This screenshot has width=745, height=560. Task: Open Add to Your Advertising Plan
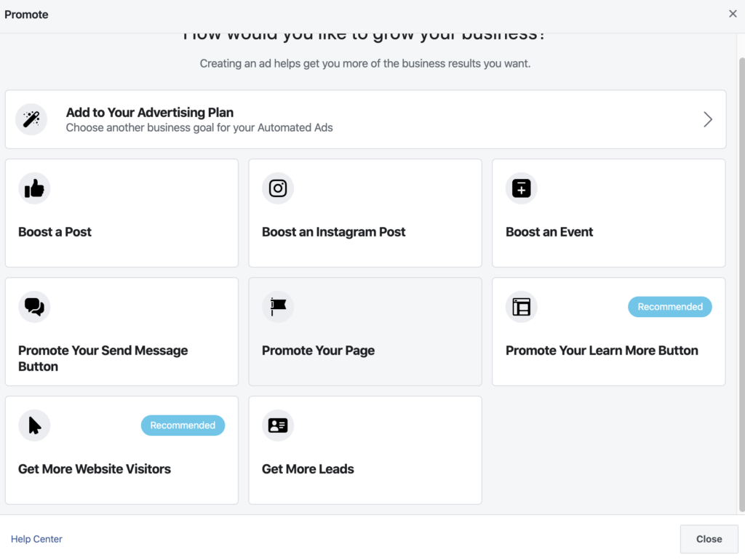tap(365, 119)
